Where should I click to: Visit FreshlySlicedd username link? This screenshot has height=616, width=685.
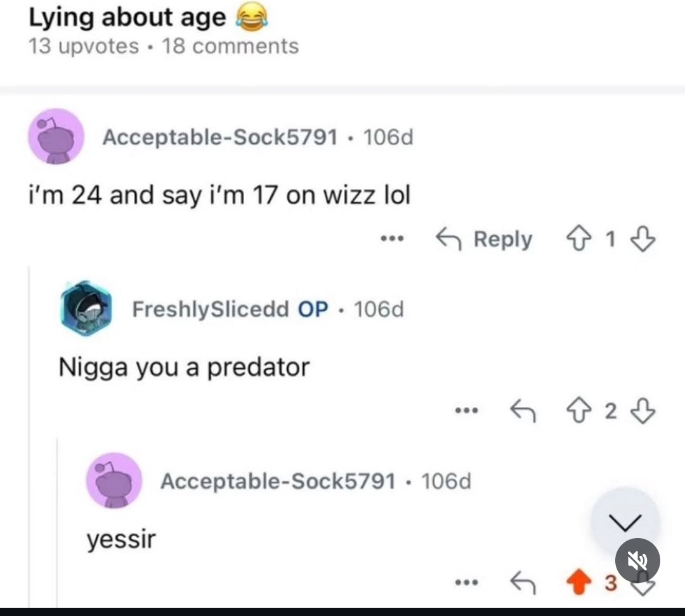(211, 309)
